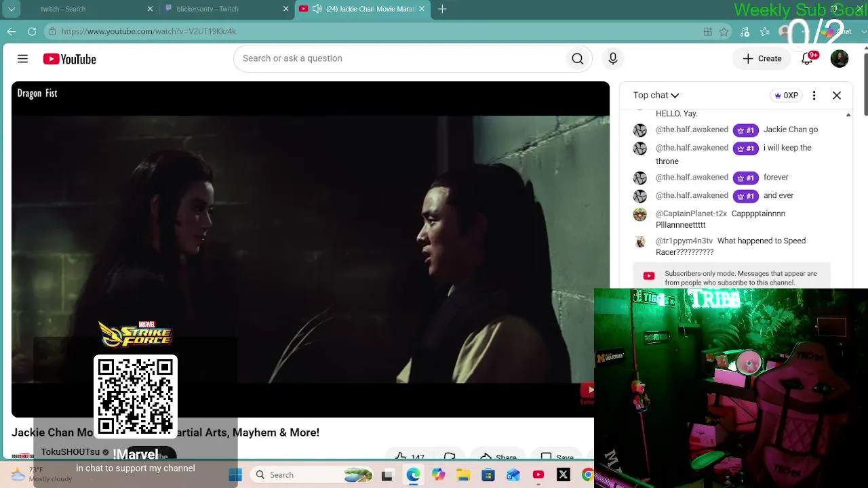Open Outlook from the taskbar
Image resolution: width=868 pixels, height=488 pixels.
[x=513, y=475]
